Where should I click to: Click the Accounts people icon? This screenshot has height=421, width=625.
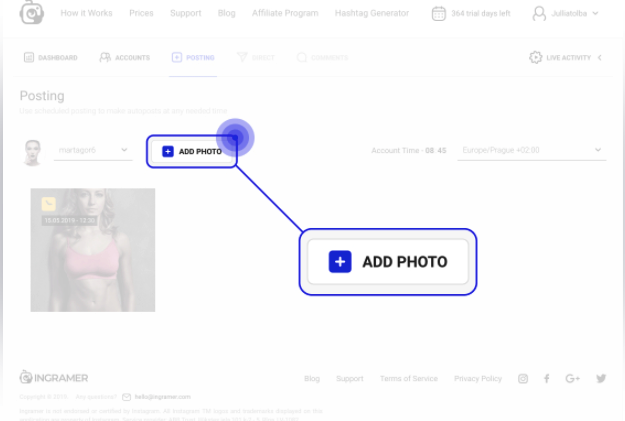click(x=105, y=57)
